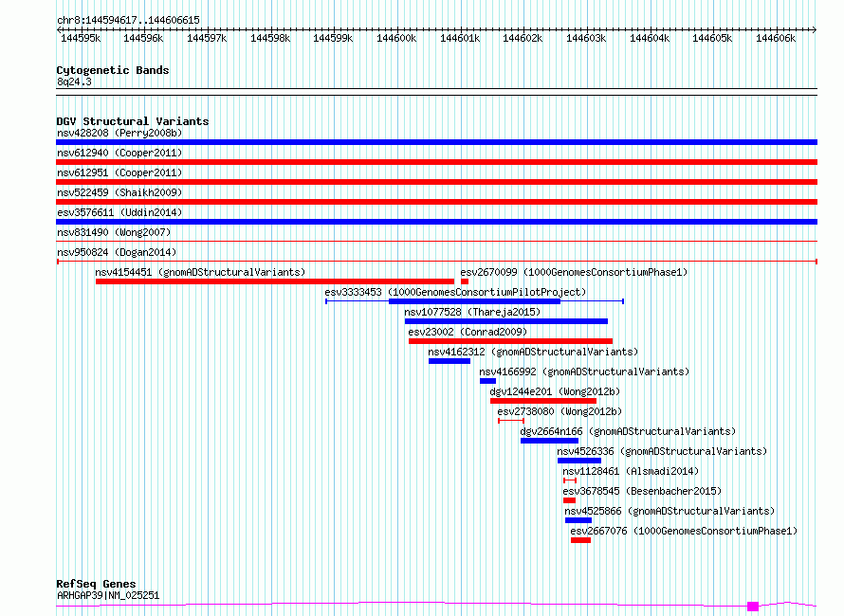This screenshot has width=844, height=616.
Task: Open the esv2670099 (1000GenomesConsortiumPhase1) label
Action: click(x=574, y=272)
